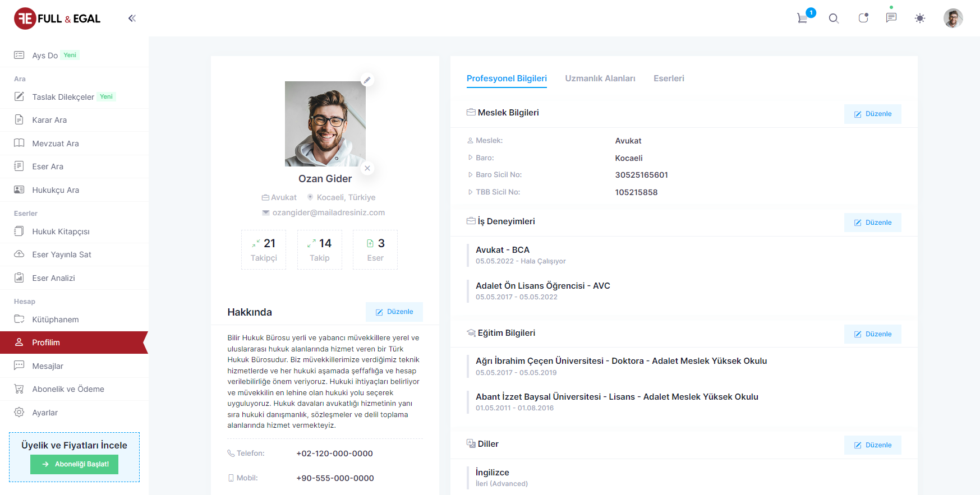Viewport: 980px width, 495px height.
Task: Open the shopping cart icon
Action: [x=803, y=18]
